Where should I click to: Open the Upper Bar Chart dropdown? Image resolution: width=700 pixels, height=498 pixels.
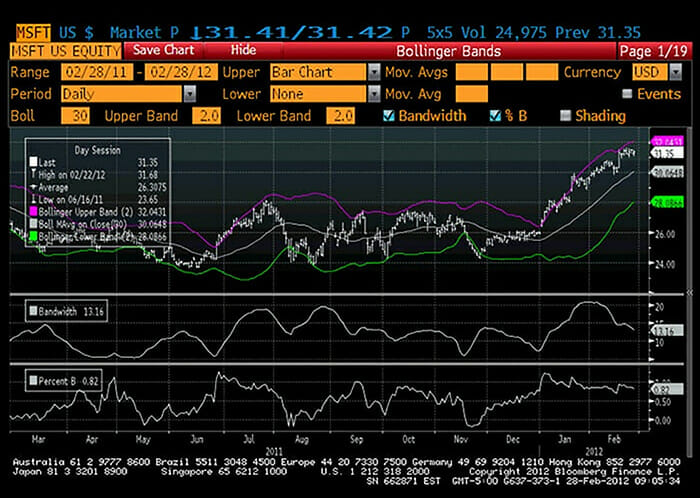point(373,72)
